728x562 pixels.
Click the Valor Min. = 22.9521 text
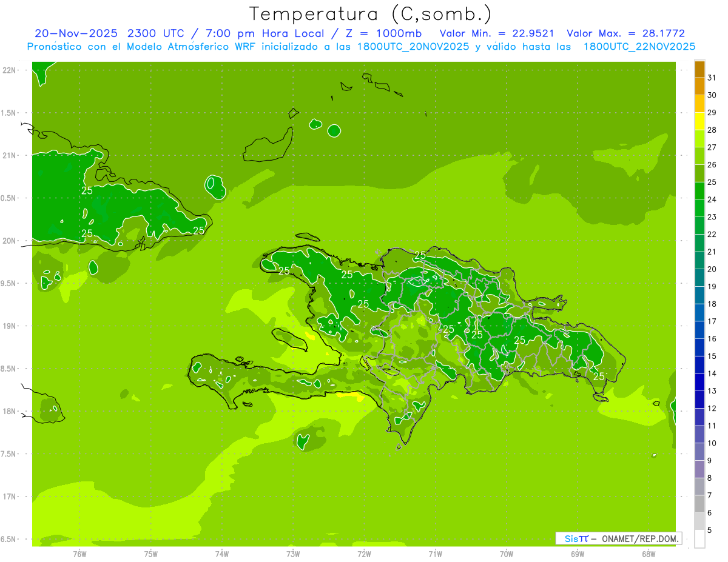(x=496, y=33)
